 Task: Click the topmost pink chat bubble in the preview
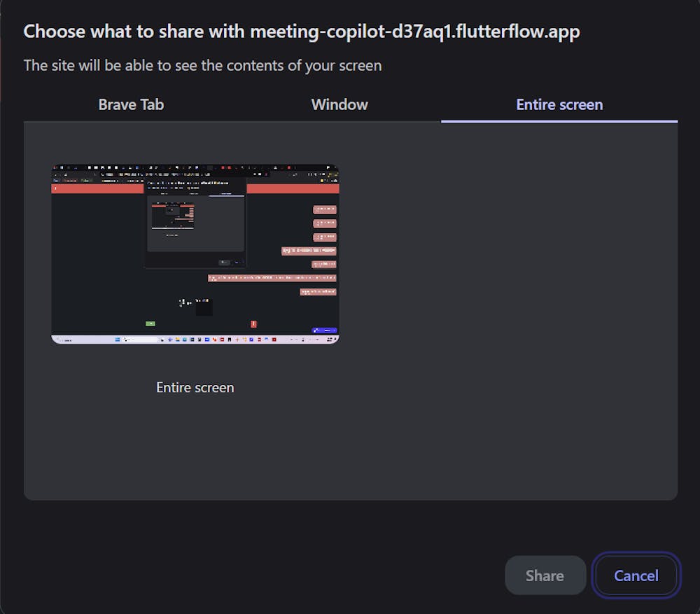325,209
